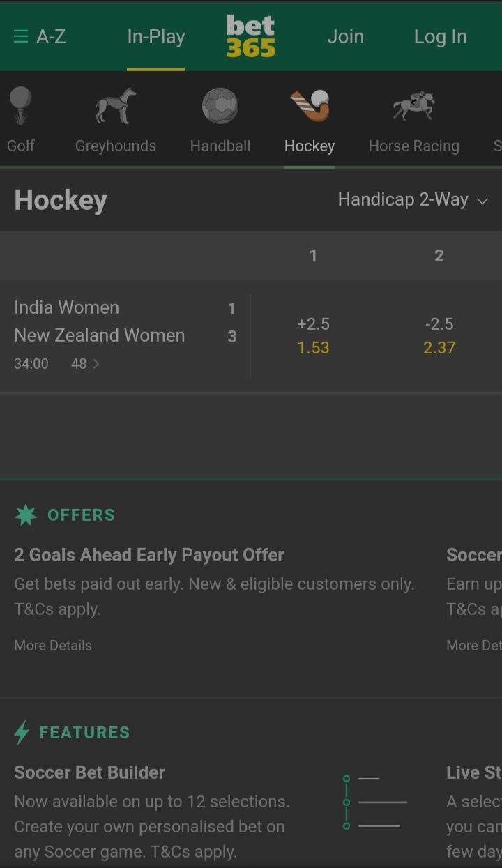Tap the Hockey stick icon

click(x=310, y=107)
